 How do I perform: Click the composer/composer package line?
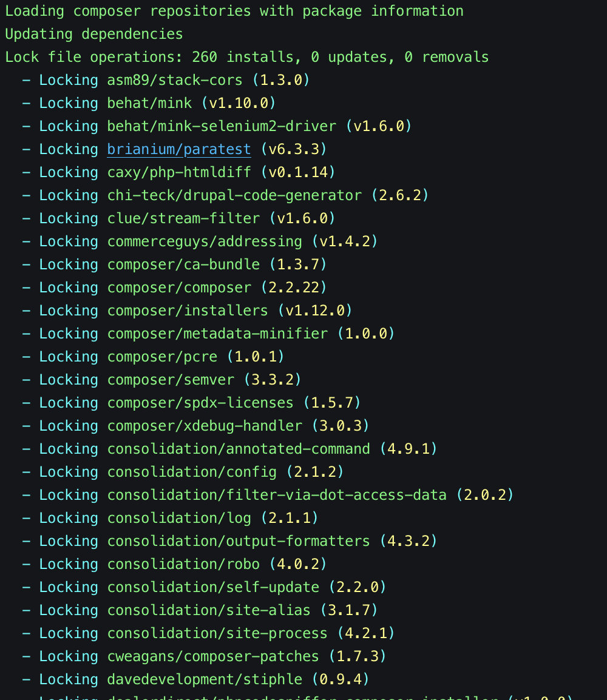178,287
